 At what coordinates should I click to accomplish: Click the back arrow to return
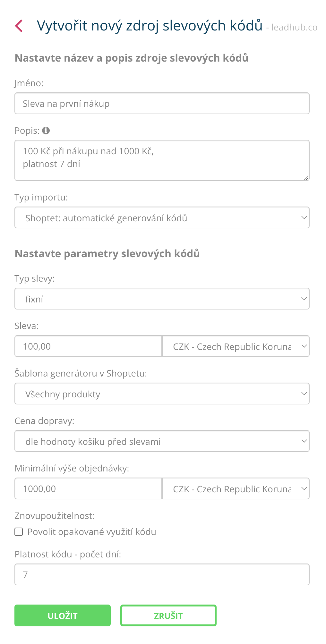coord(20,26)
